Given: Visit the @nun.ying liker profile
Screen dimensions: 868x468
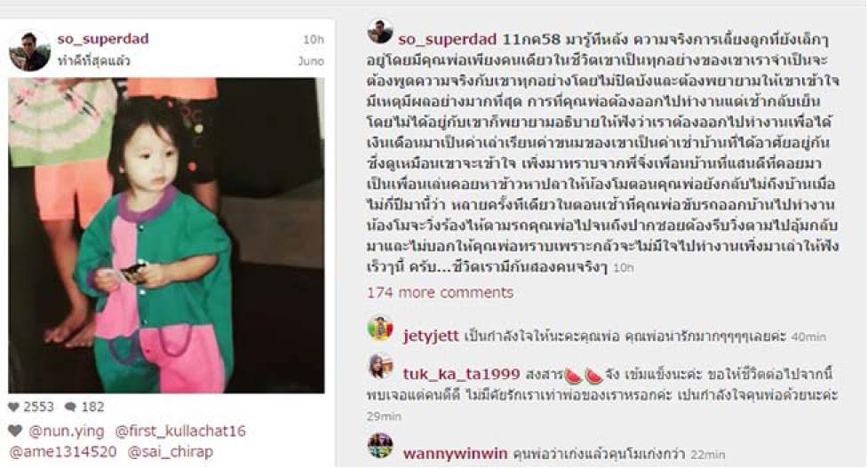Looking at the screenshot, I should pos(66,431).
